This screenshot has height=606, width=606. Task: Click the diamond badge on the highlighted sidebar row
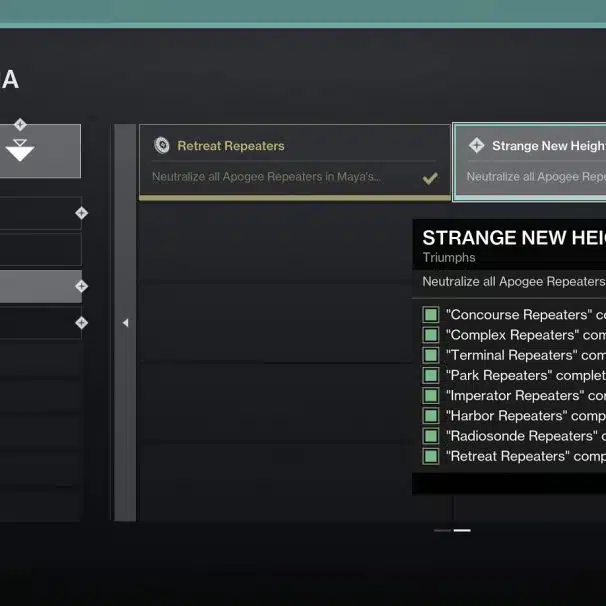[81, 286]
